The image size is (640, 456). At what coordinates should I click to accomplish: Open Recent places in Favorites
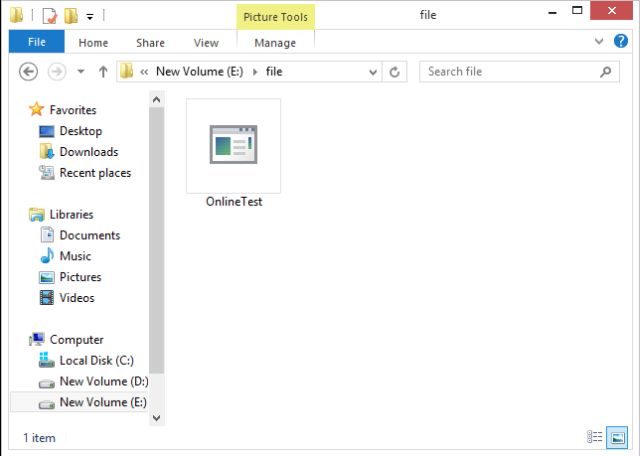pyautogui.click(x=96, y=173)
